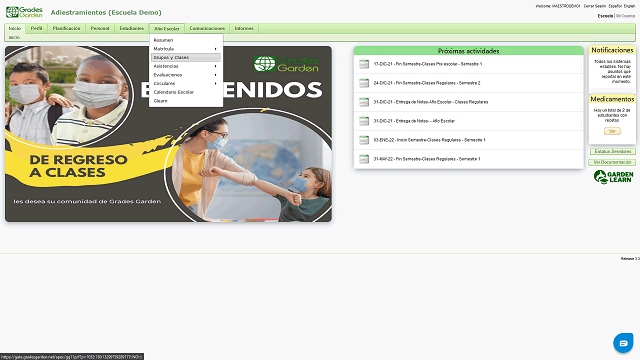Expand the Evaluaciones submenu

coord(186,75)
